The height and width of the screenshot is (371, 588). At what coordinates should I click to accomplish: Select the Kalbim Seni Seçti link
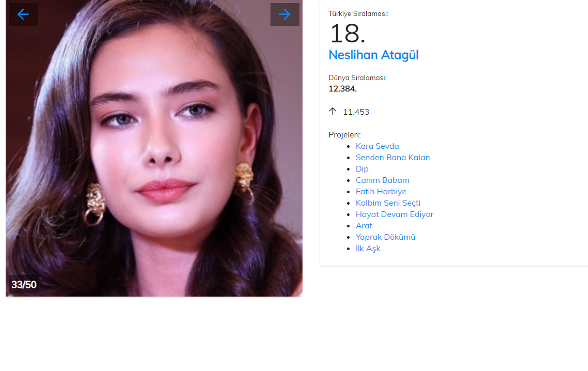point(388,203)
